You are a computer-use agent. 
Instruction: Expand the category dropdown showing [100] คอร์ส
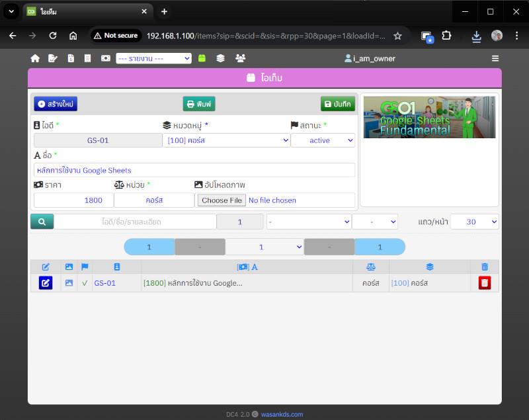pyautogui.click(x=227, y=140)
